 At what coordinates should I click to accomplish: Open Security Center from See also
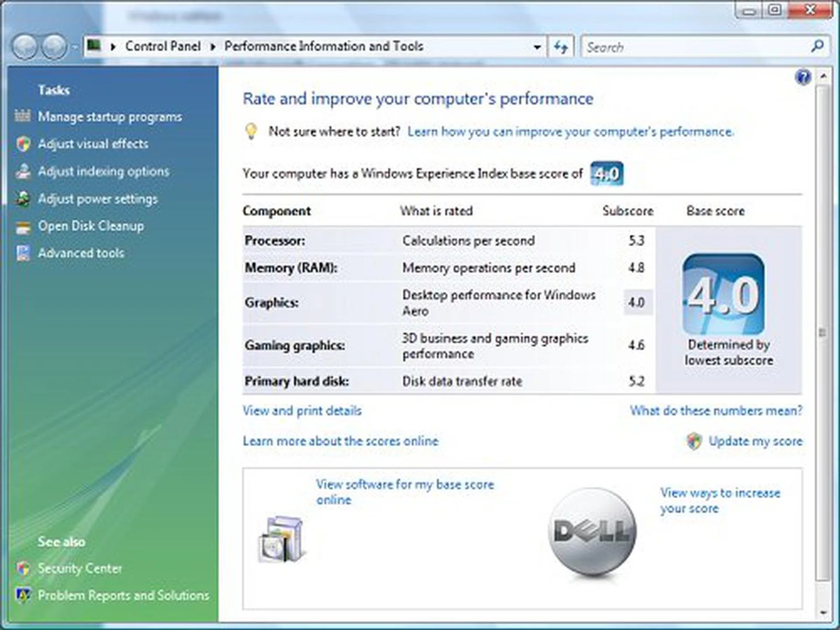tap(80, 568)
